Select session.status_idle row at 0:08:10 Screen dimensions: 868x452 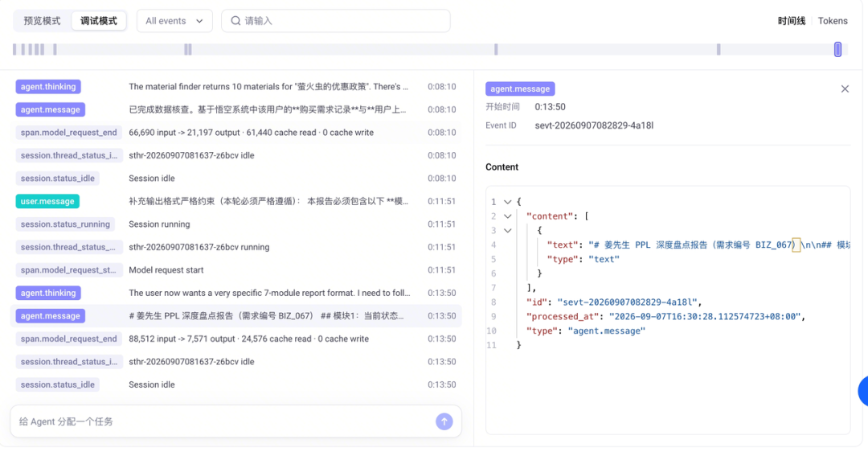click(x=235, y=179)
